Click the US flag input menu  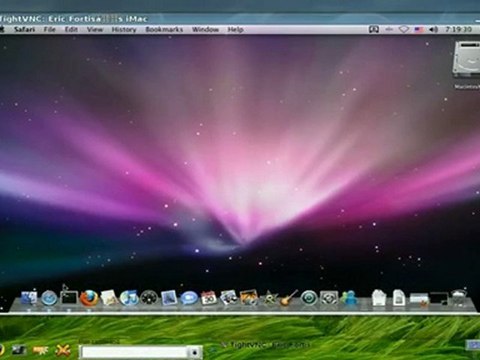click(419, 29)
